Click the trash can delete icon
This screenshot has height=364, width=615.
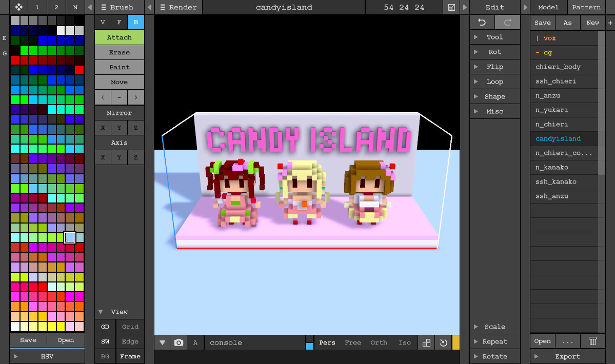coord(592,341)
